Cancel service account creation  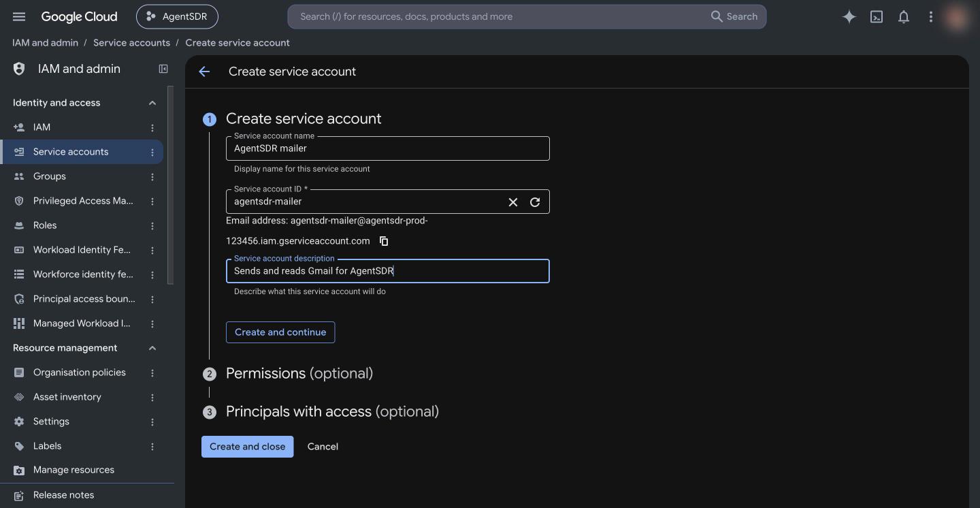[x=323, y=447]
